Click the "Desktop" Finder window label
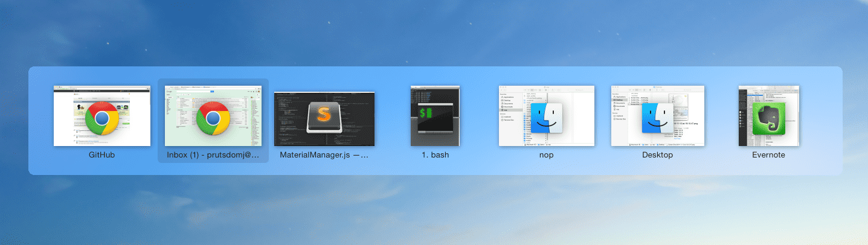The image size is (868, 245). (x=657, y=154)
